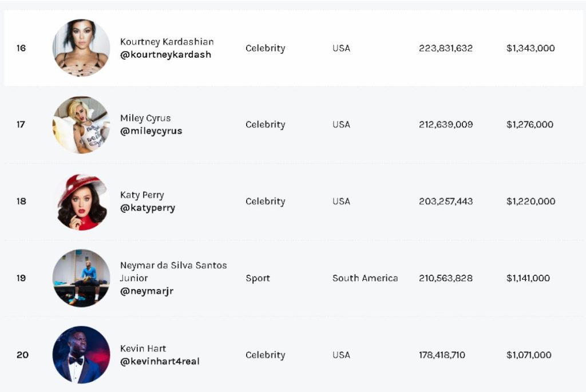The height and width of the screenshot is (392, 586).
Task: Open the @kourtneykardash handle link
Action: click(165, 54)
